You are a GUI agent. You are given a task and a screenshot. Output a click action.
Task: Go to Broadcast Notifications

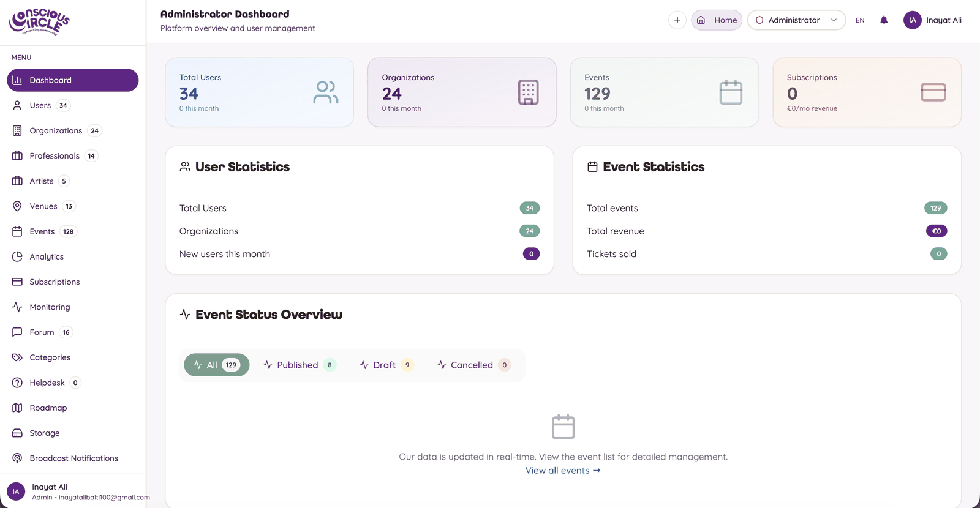72,458
